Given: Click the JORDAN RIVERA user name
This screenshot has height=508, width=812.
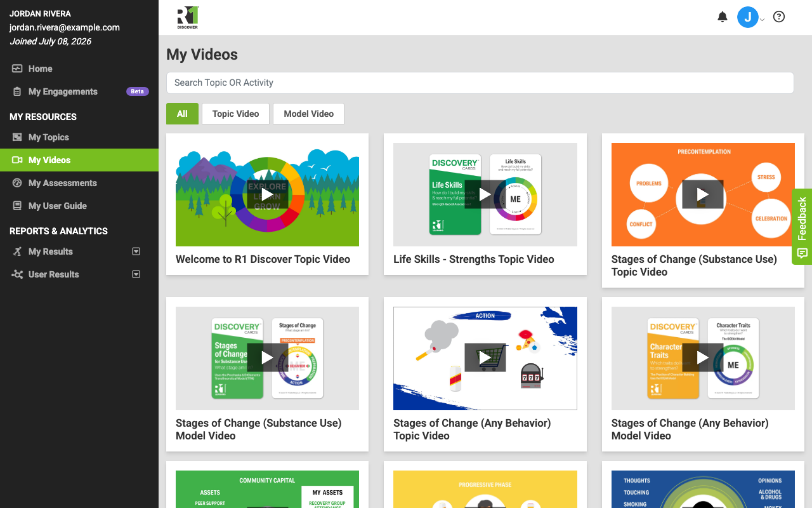Looking at the screenshot, I should click(40, 13).
